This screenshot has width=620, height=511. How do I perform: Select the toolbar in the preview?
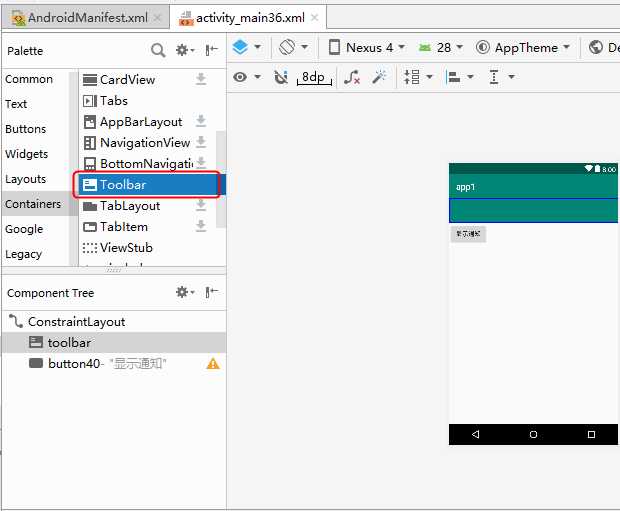pos(533,210)
